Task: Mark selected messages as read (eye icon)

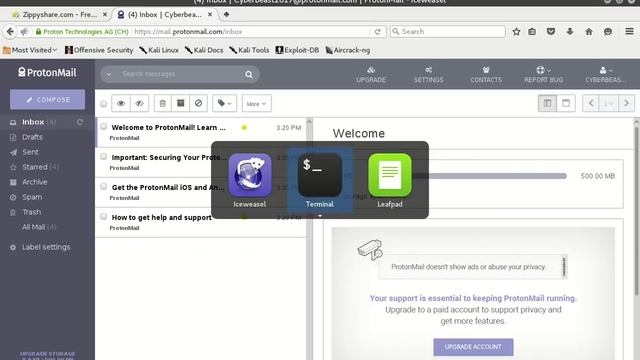Action: (121, 103)
